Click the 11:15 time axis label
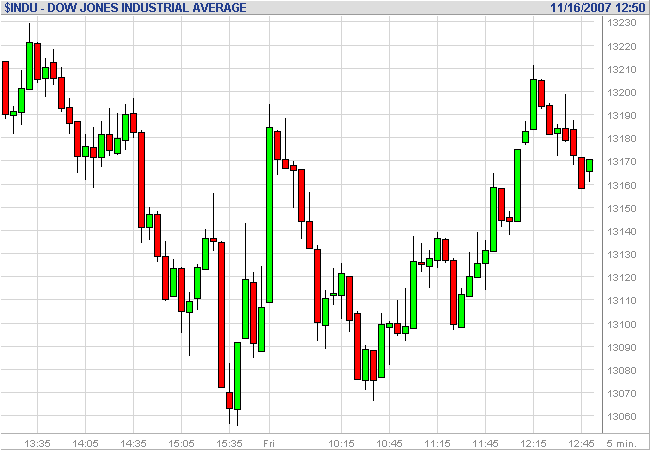This screenshot has height=450, width=650. click(438, 443)
